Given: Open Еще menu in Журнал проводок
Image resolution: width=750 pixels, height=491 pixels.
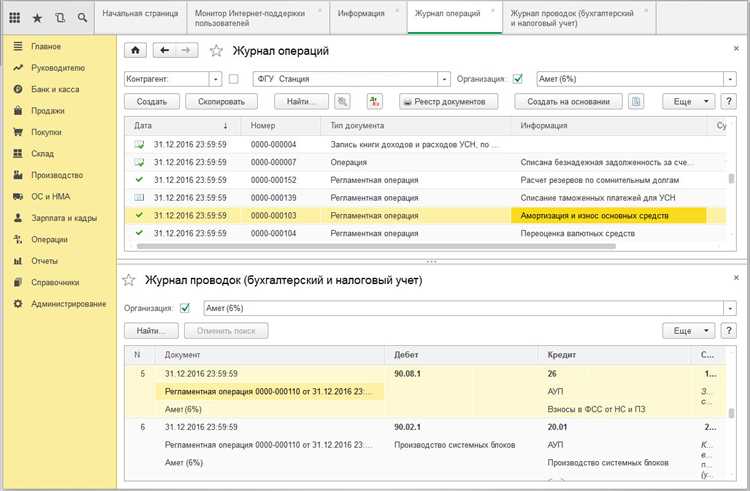Looking at the screenshot, I should click(x=689, y=330).
